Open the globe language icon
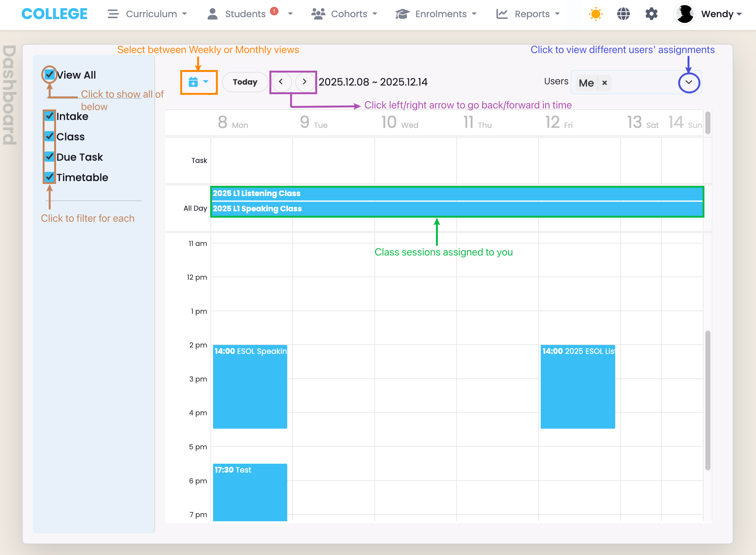 pyautogui.click(x=623, y=14)
